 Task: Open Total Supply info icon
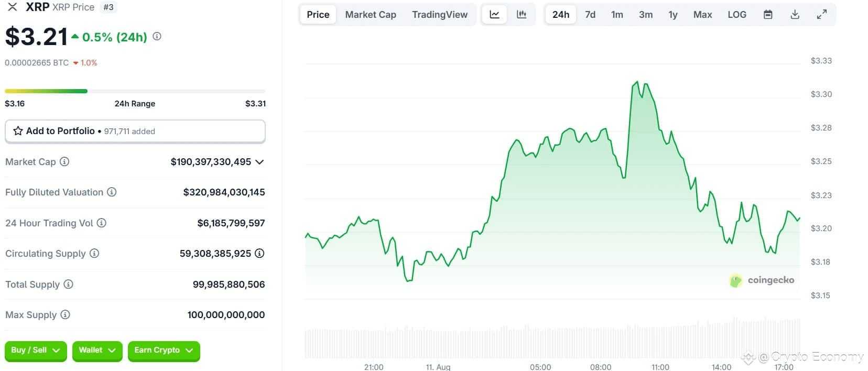coord(68,284)
